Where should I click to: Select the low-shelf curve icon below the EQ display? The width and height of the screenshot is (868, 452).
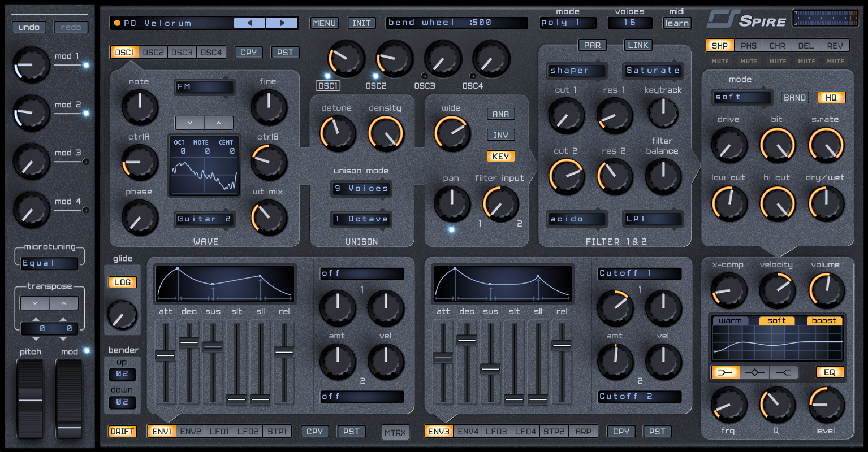pos(725,372)
